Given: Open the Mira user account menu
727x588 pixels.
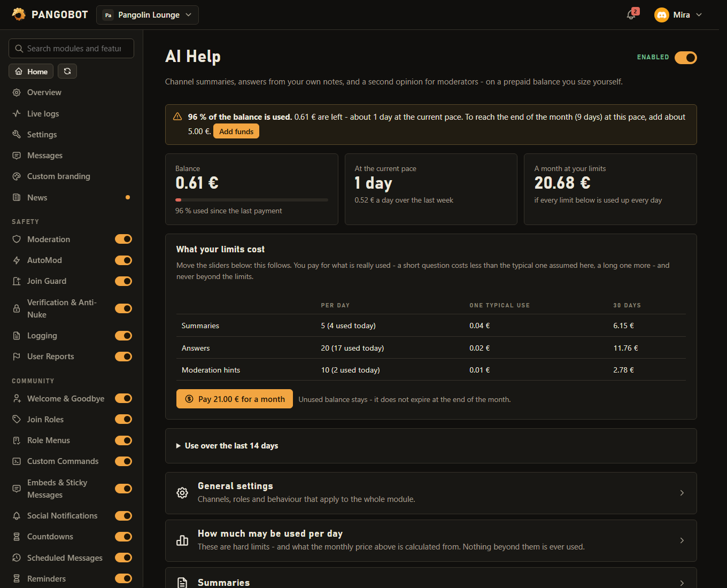Looking at the screenshot, I should pyautogui.click(x=678, y=15).
